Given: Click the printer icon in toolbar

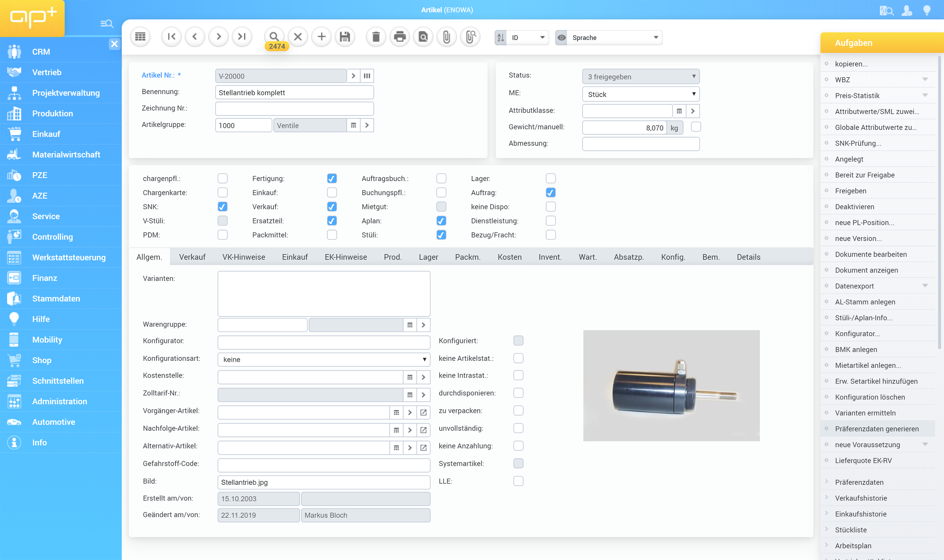Looking at the screenshot, I should point(400,37).
